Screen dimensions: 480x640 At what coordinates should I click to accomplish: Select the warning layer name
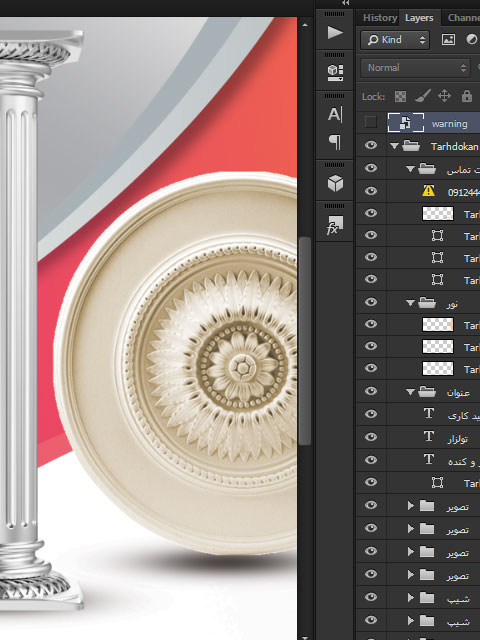tap(449, 123)
